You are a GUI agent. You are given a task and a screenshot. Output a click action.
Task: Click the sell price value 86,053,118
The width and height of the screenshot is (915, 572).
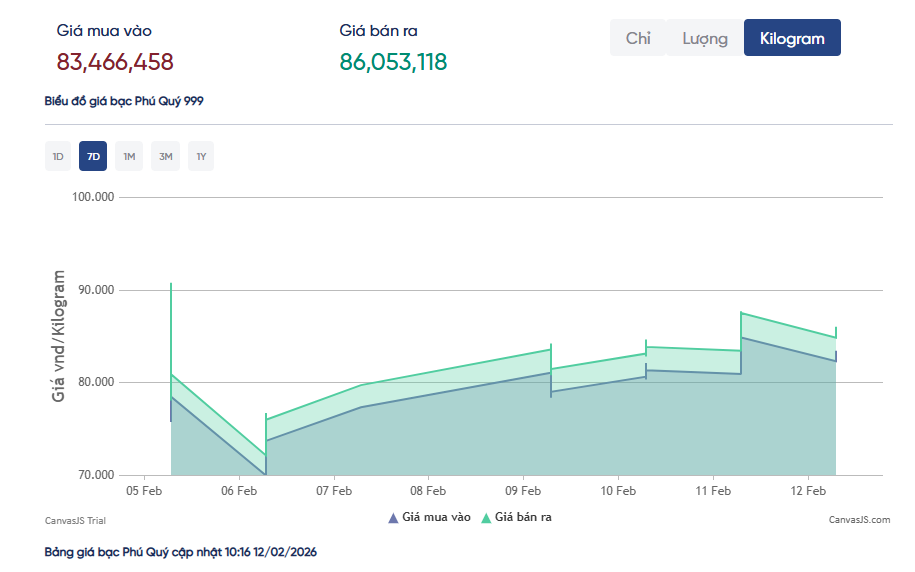[x=393, y=62]
